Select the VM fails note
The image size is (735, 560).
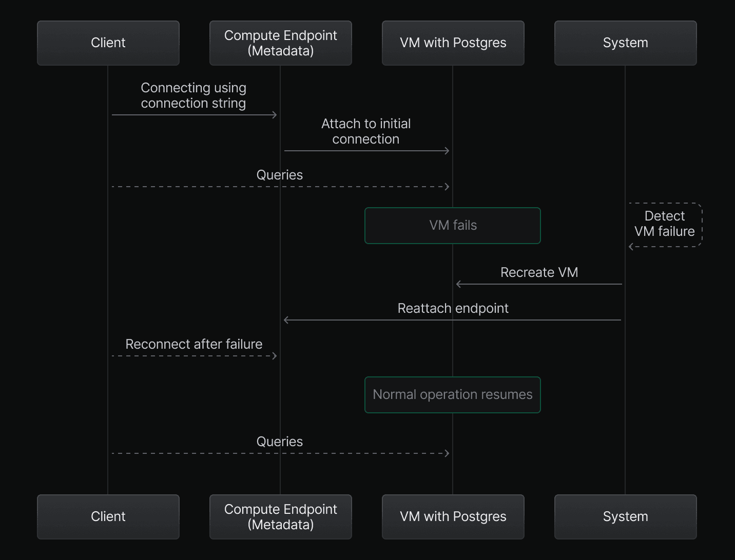pos(453,225)
